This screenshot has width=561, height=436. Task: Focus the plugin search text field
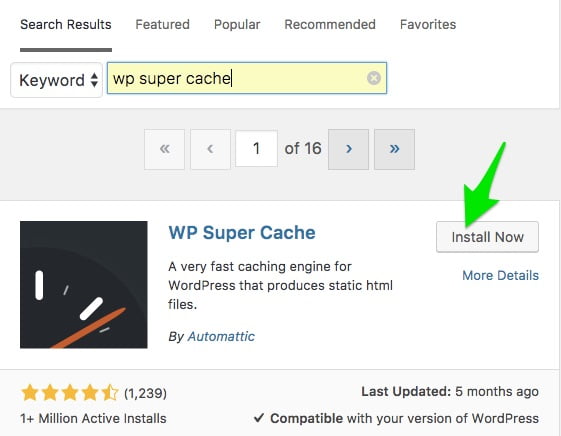(247, 78)
